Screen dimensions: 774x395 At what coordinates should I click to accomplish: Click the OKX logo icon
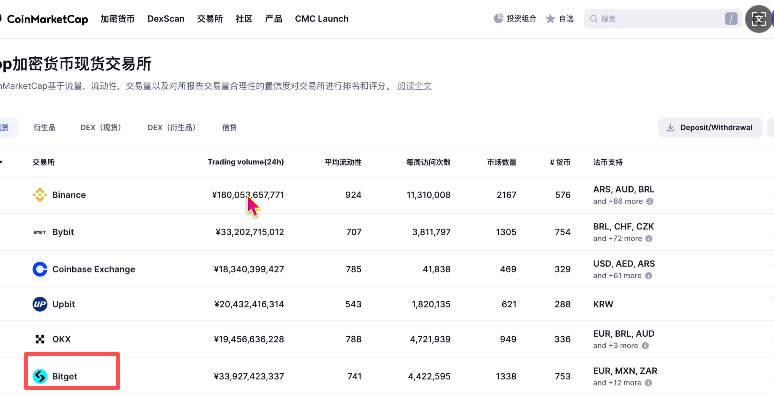(x=39, y=339)
